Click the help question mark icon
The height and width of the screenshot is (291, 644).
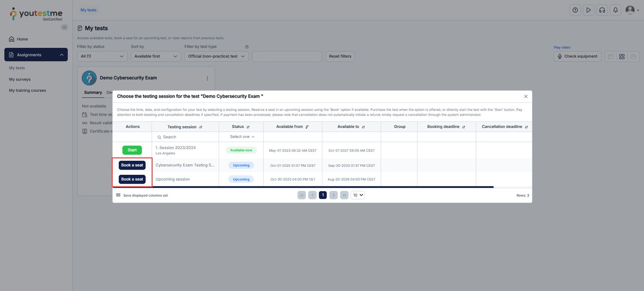pos(575,10)
